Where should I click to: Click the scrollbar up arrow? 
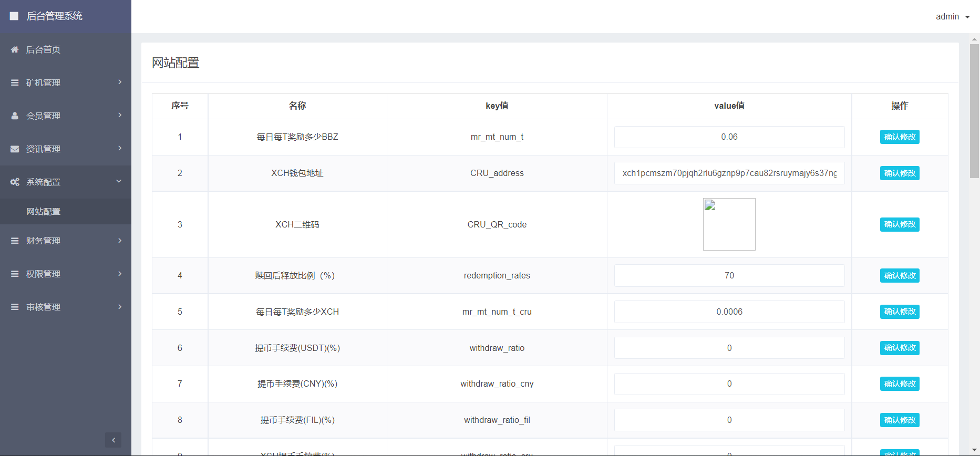975,39
